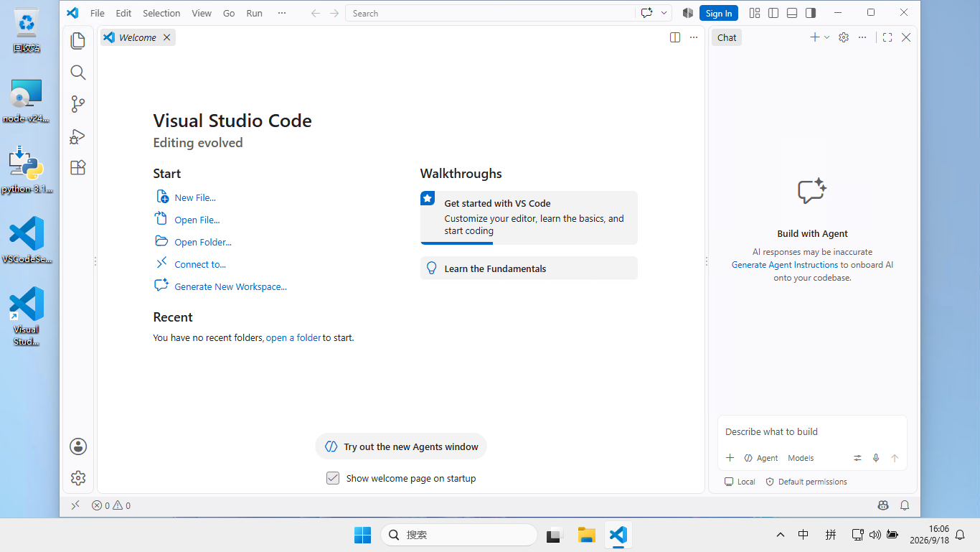The image size is (980, 552).
Task: Open VS Code notifications bell
Action: [x=905, y=505]
